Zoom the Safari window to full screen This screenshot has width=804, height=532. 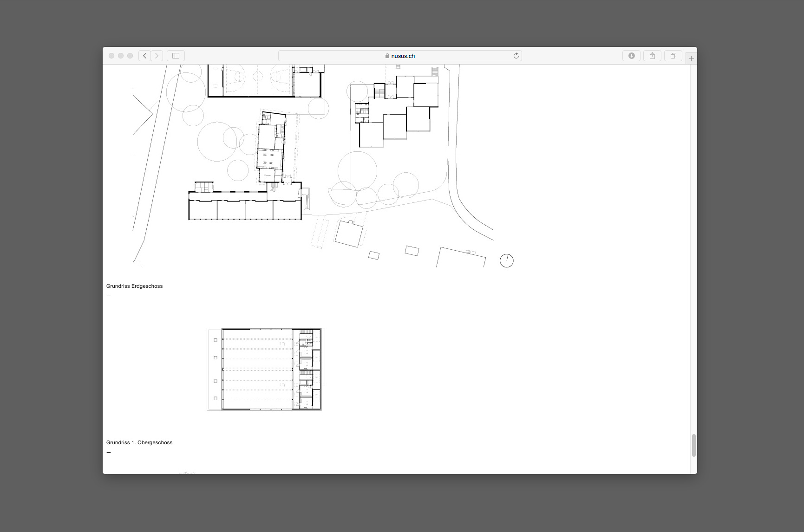pyautogui.click(x=130, y=56)
